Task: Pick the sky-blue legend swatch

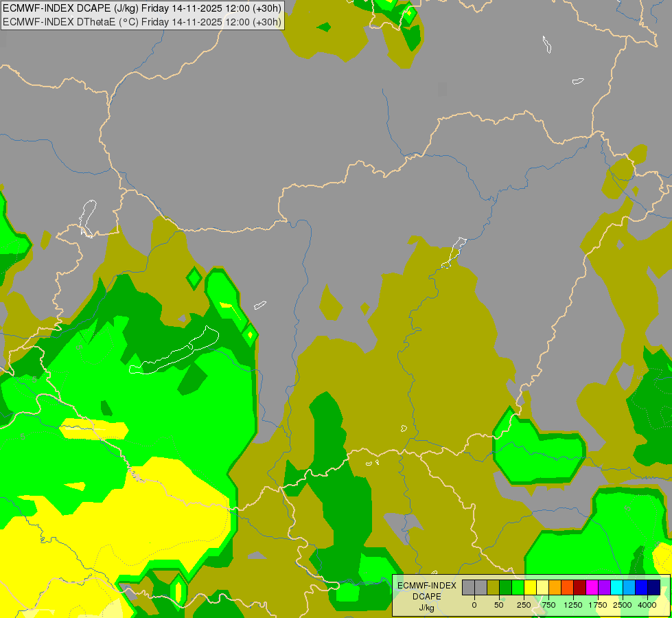Action: 629,587
